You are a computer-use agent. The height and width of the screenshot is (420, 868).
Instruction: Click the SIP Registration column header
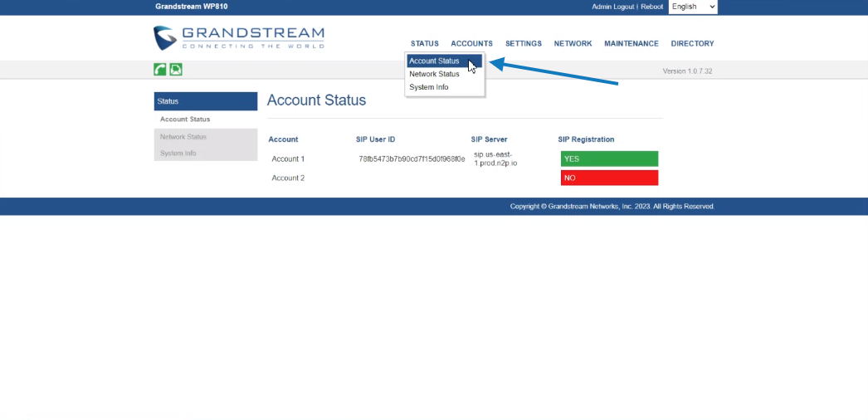click(586, 139)
